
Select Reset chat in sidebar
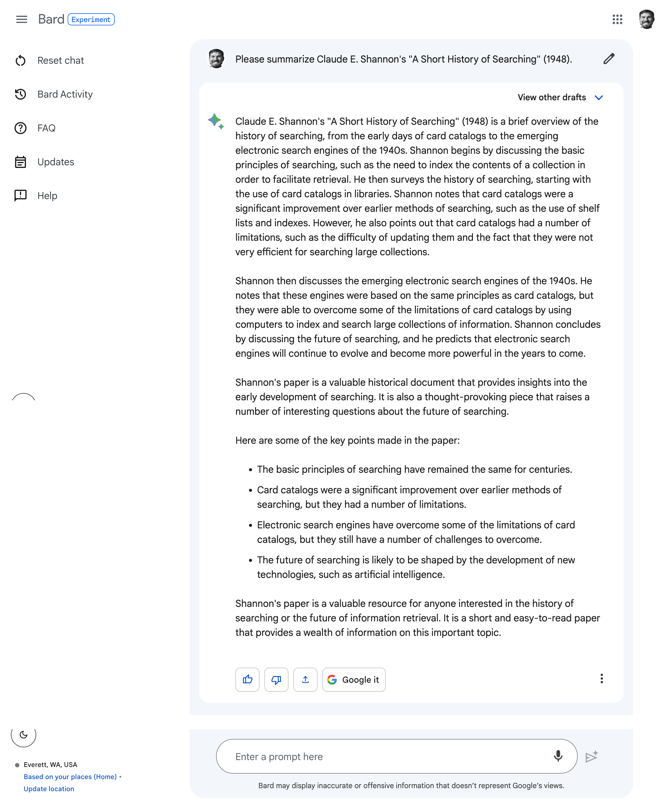tap(60, 60)
